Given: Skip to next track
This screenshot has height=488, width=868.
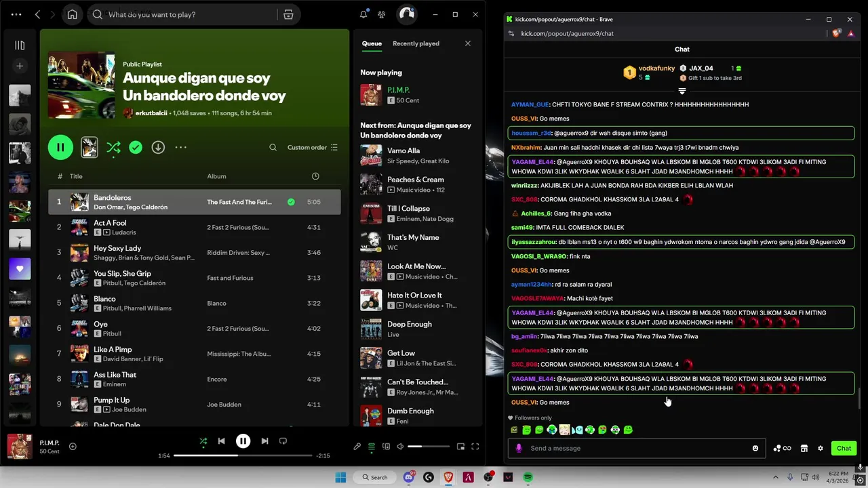Looking at the screenshot, I should pos(264,441).
